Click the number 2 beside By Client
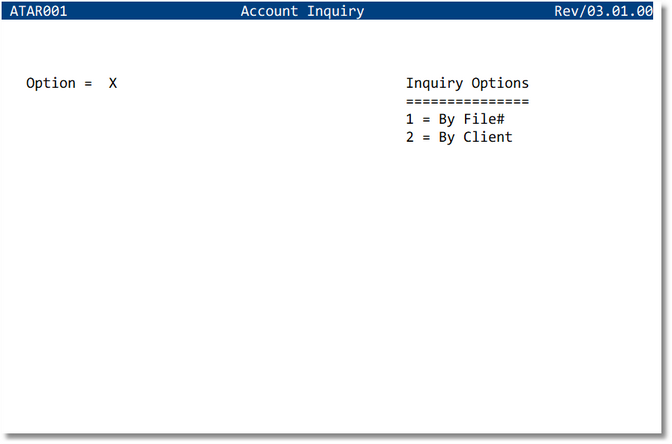 tap(410, 137)
